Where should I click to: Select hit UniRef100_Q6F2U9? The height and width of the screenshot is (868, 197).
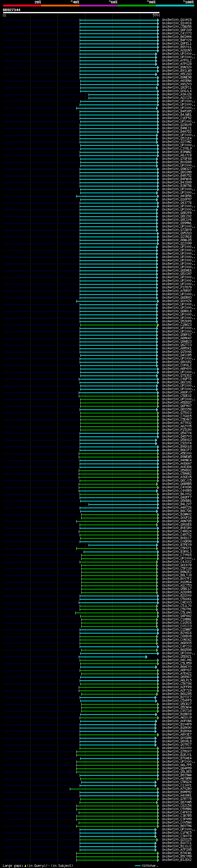[x=177, y=30]
